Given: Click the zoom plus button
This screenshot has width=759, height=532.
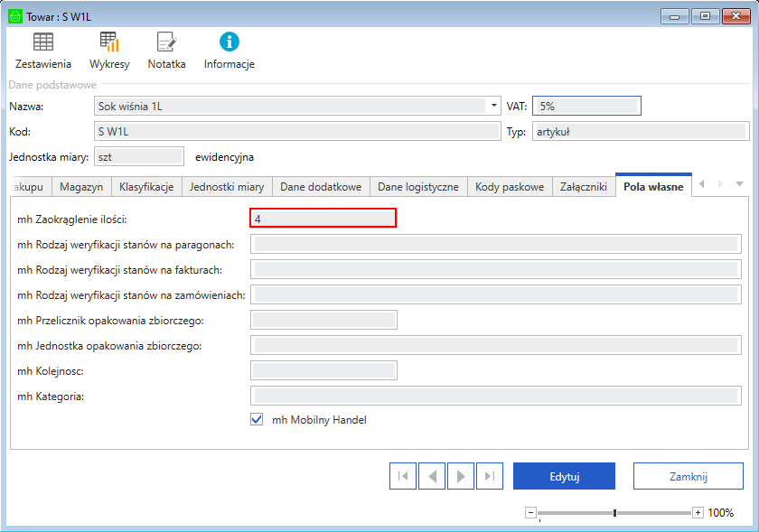Looking at the screenshot, I should [x=698, y=513].
